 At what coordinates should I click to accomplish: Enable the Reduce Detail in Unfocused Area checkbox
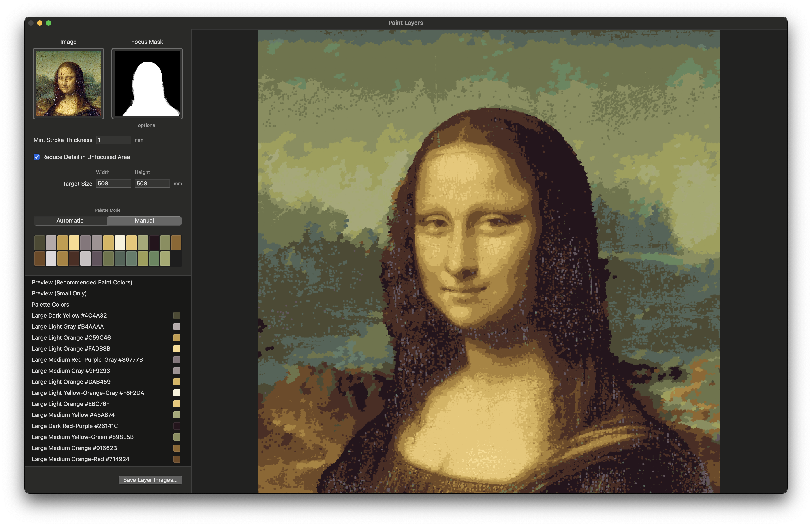(x=37, y=157)
